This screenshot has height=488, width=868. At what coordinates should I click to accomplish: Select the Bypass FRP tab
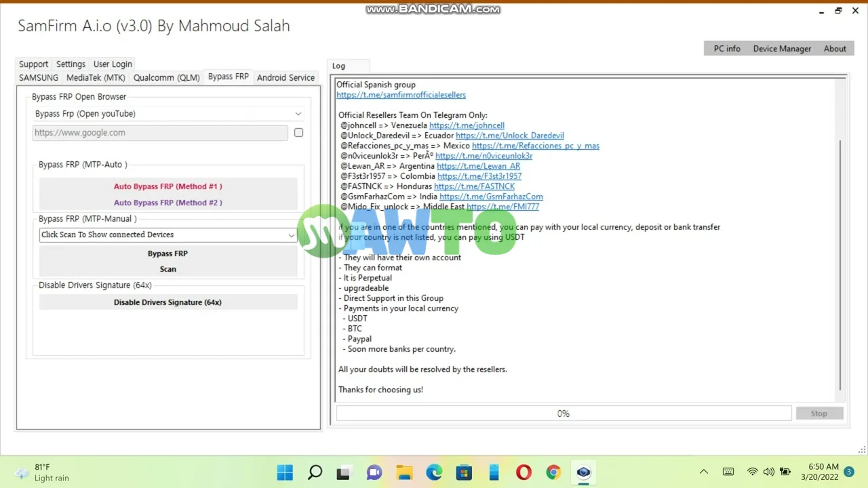click(x=228, y=77)
